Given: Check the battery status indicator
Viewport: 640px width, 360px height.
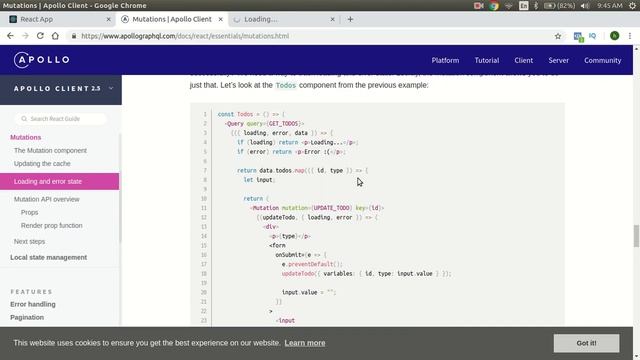Looking at the screenshot, I should pos(560,6).
